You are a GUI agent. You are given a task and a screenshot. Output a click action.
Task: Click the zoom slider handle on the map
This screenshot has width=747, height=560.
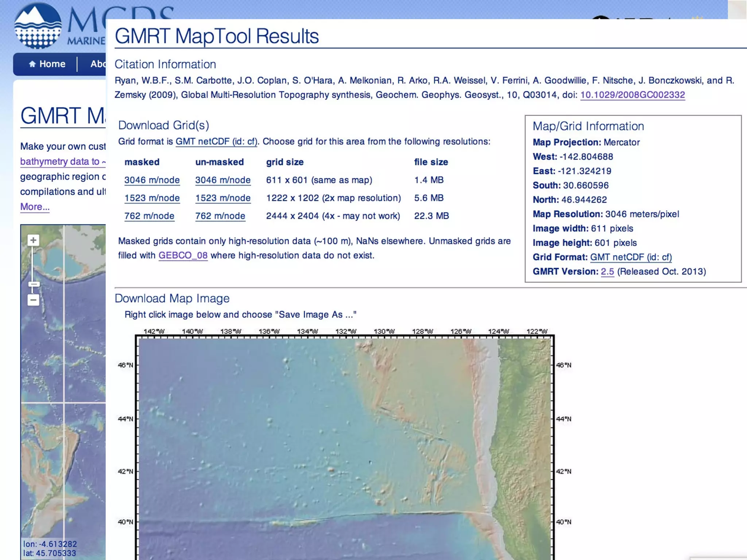click(x=34, y=284)
